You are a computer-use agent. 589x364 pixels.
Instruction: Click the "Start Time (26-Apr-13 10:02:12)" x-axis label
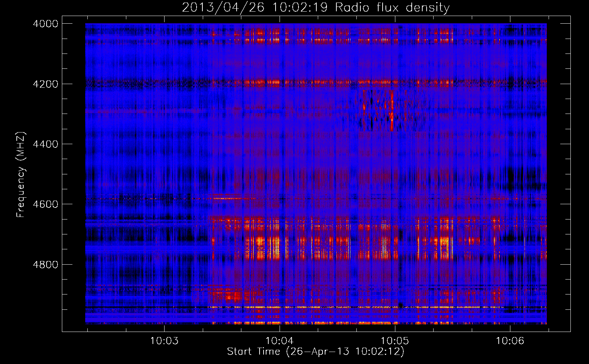[316, 352]
